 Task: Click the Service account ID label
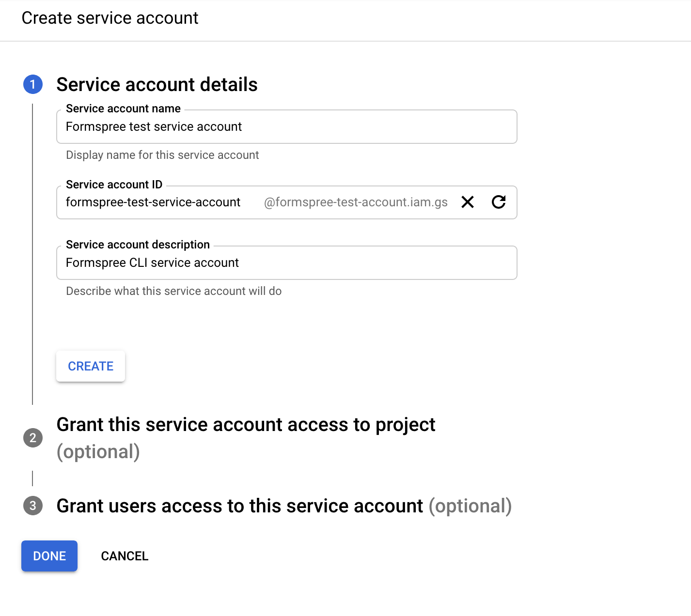point(114,185)
